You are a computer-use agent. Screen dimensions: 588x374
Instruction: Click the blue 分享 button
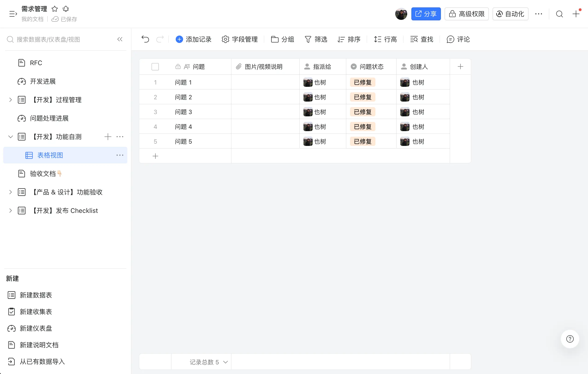tap(426, 14)
